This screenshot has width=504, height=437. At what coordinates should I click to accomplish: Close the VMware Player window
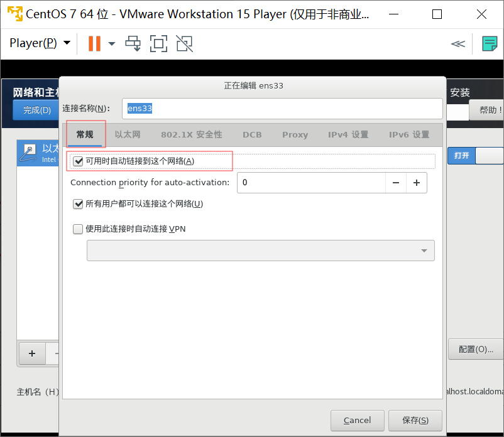[481, 14]
